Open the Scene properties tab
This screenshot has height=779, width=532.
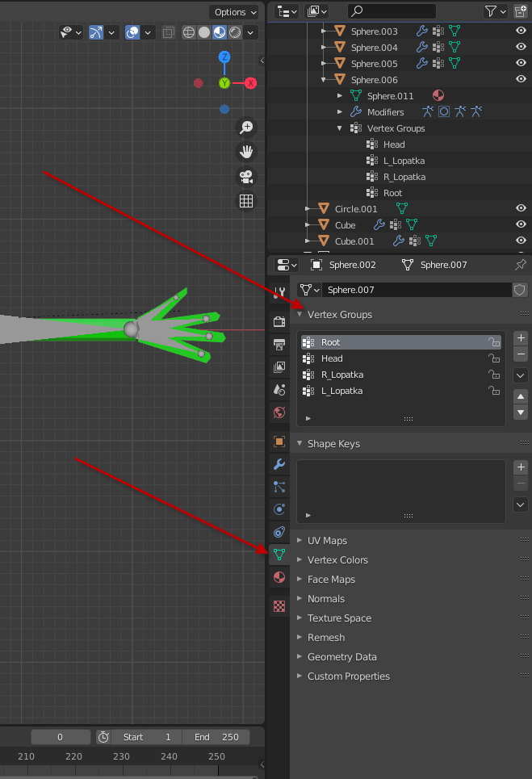[279, 390]
